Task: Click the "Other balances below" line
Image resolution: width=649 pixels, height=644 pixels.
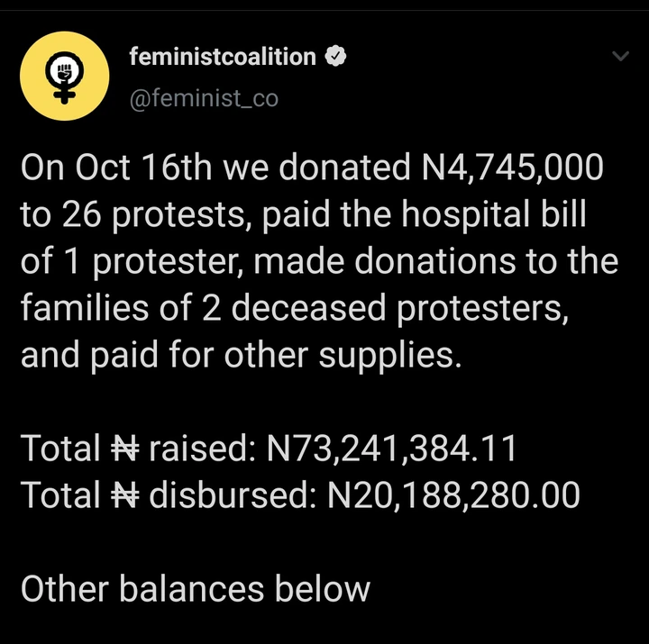Action: 195,589
